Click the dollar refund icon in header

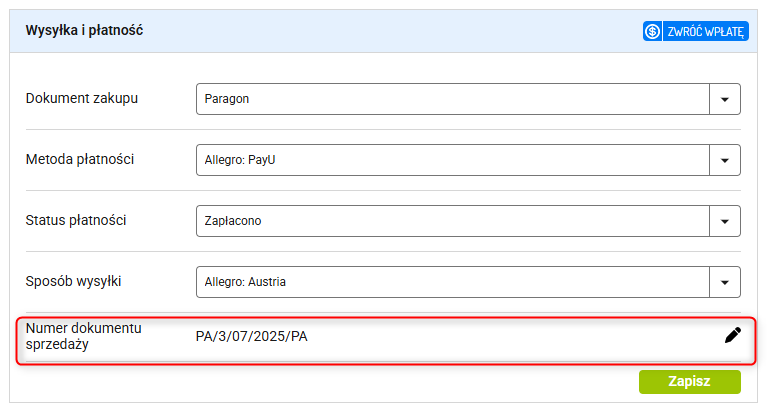[652, 31]
